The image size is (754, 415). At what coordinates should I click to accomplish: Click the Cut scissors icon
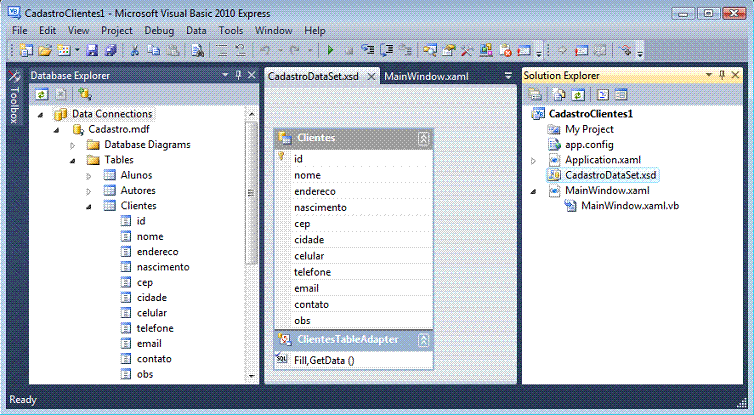(133, 50)
